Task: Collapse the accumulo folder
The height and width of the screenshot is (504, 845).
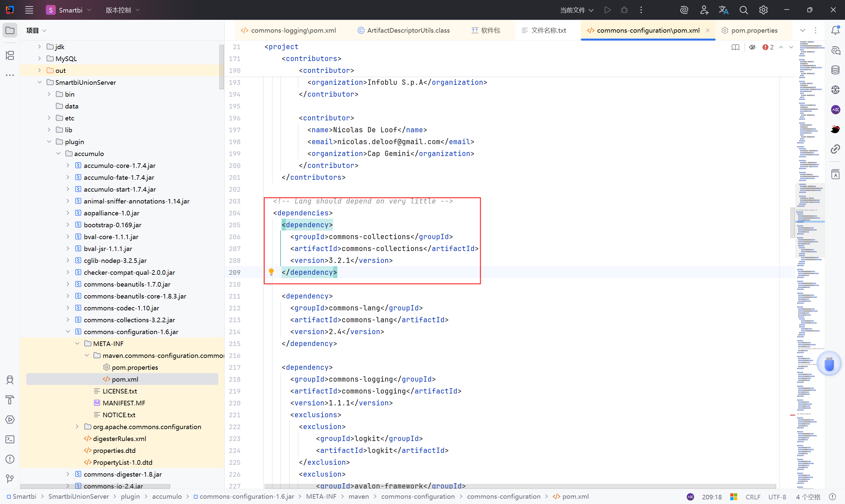Action: [58, 153]
